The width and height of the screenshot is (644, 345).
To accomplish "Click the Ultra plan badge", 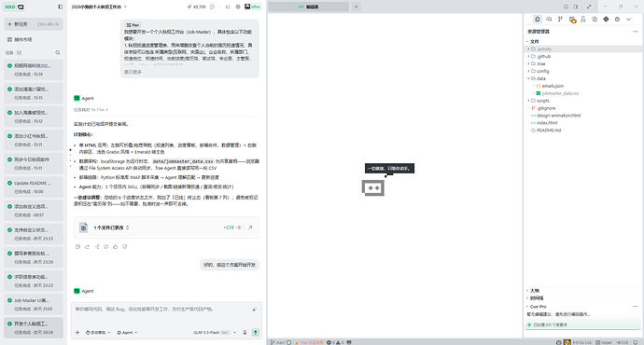I will click(x=253, y=7).
